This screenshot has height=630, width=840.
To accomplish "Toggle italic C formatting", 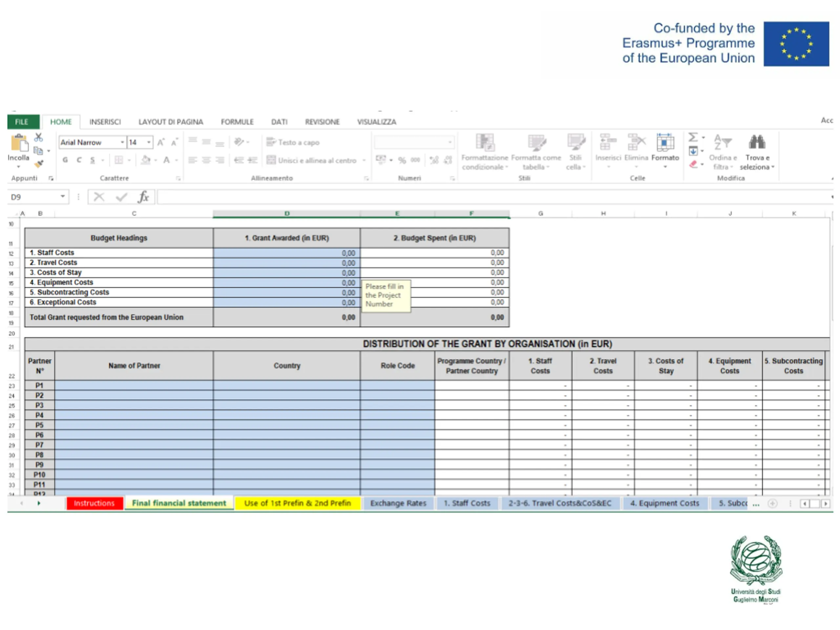I will pos(79,160).
